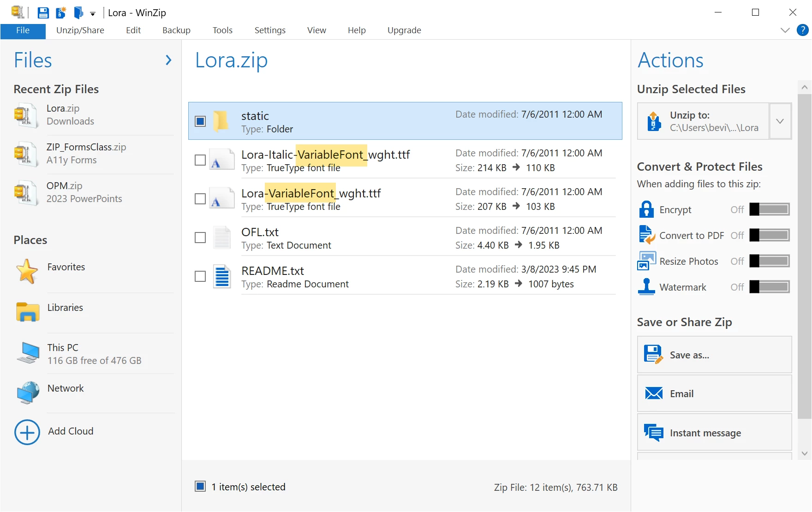Open the Help menu
The width and height of the screenshot is (812, 512).
[x=357, y=30]
